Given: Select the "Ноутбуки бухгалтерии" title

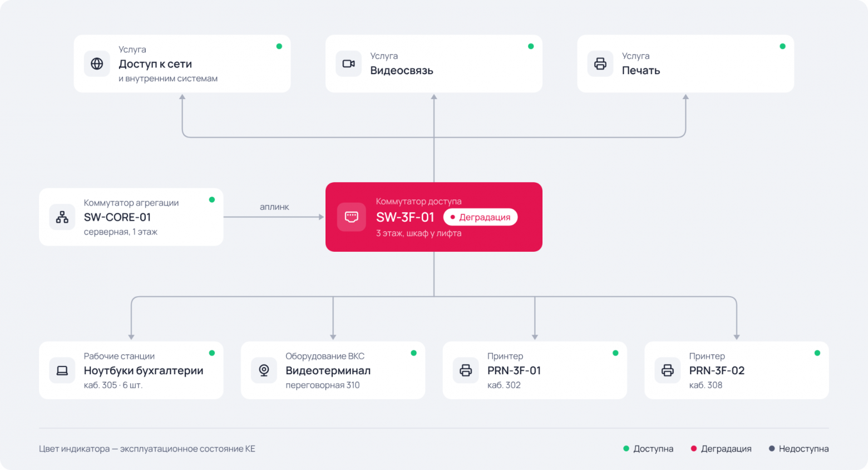Looking at the screenshot, I should (x=144, y=371).
